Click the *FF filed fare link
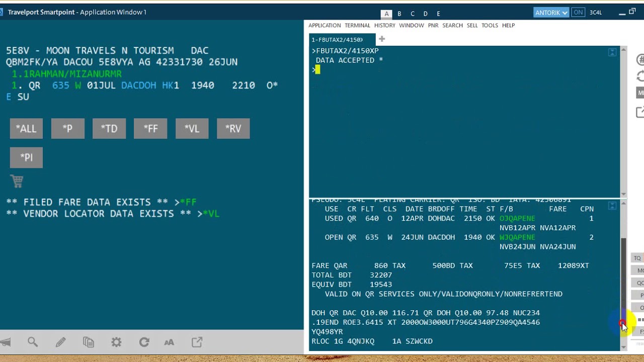This screenshot has height=362, width=644. coord(188,202)
